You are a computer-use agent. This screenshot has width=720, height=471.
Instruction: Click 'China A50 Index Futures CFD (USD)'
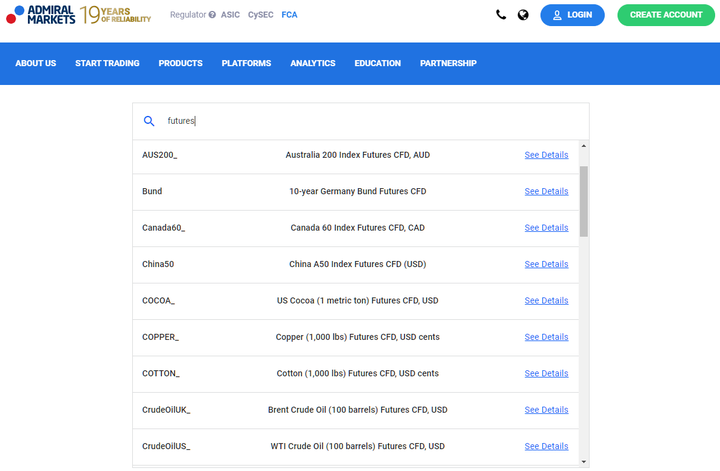point(358,264)
